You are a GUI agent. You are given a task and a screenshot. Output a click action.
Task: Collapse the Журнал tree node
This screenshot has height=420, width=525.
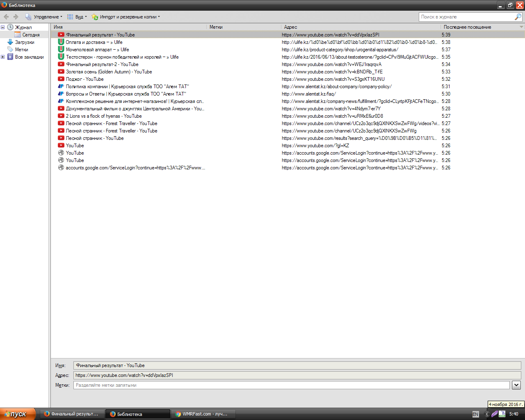[2, 27]
